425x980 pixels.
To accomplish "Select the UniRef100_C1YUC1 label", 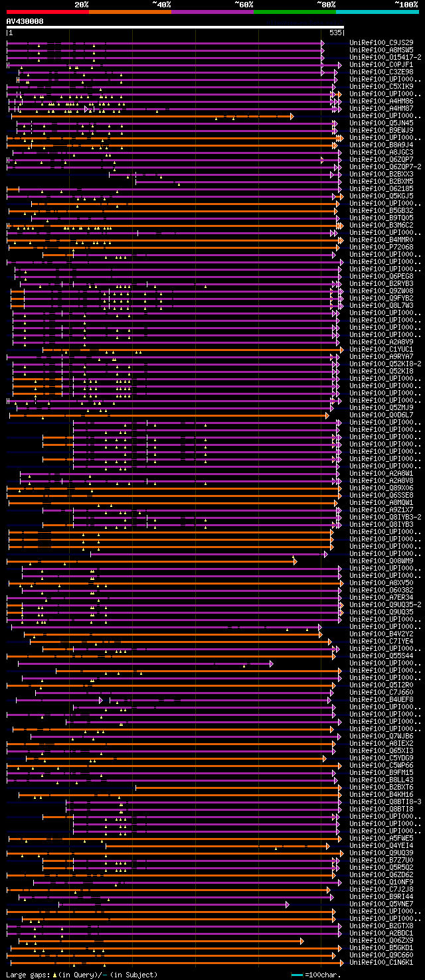I will (x=381, y=349).
